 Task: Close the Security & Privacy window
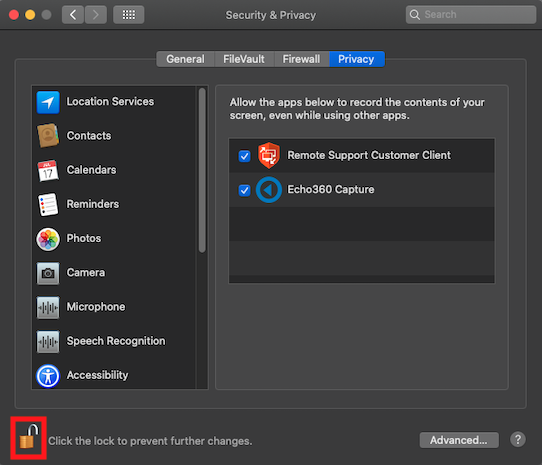(x=14, y=15)
